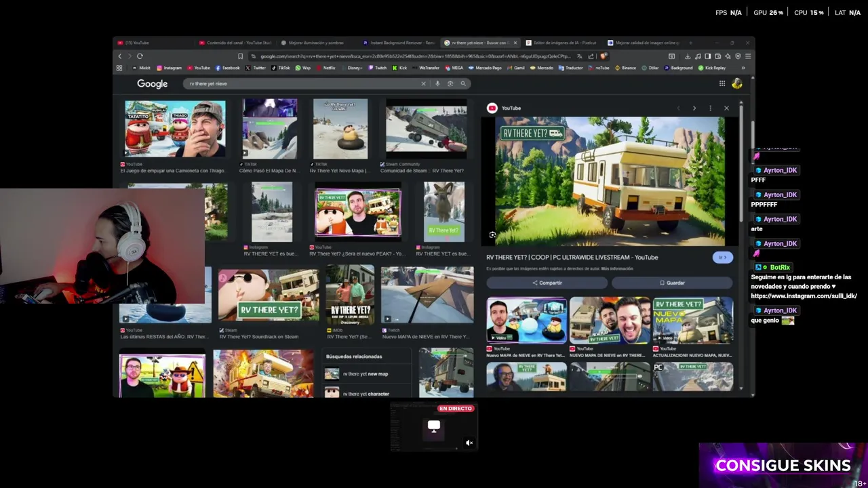
Task: Switch to the first YouTube tab
Action: [153, 43]
